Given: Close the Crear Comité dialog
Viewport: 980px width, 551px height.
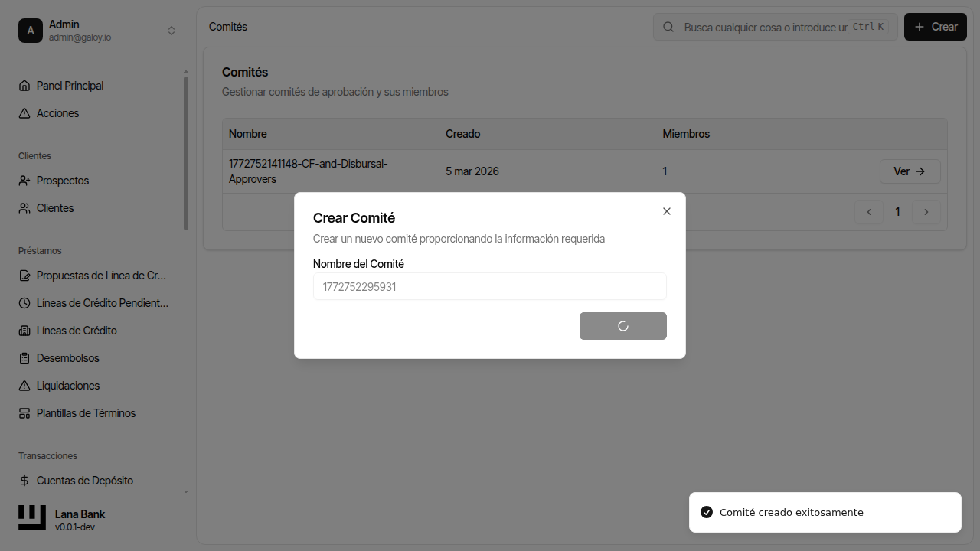Looking at the screenshot, I should click(666, 211).
